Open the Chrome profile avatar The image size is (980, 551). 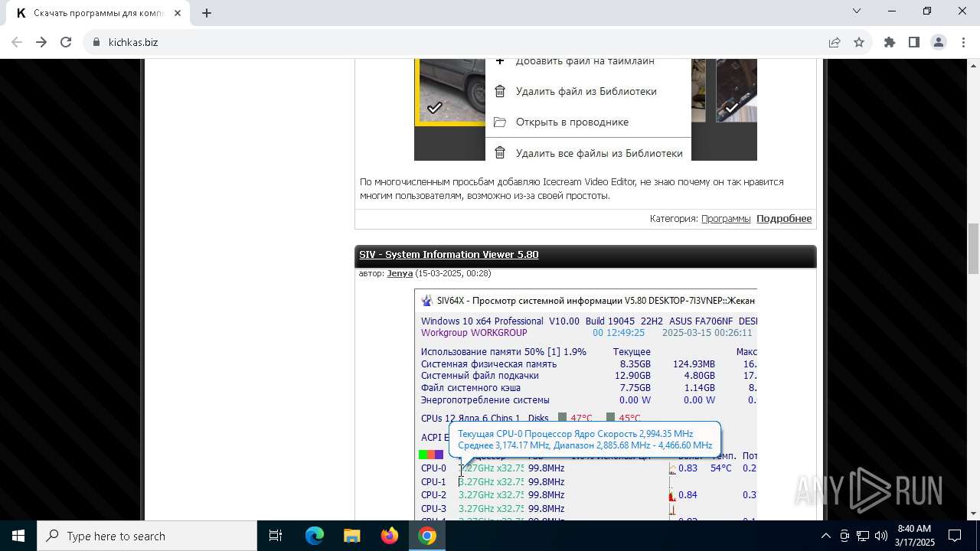939,42
